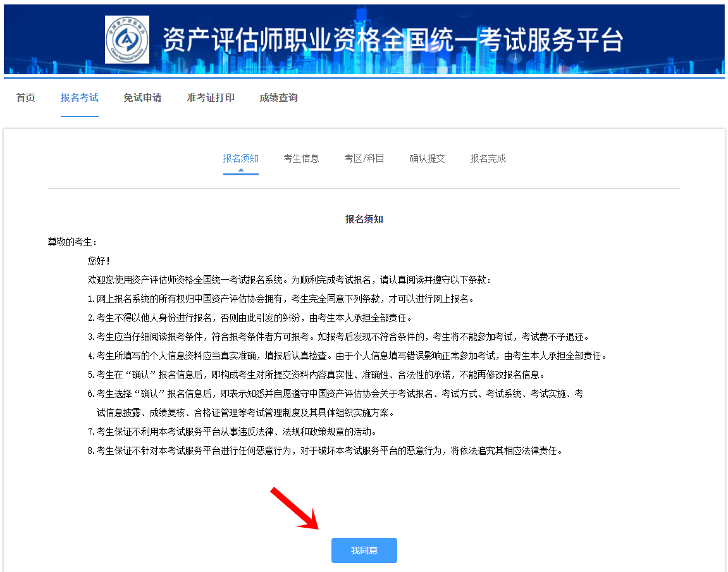Image resolution: width=728 pixels, height=572 pixels.
Task: Click the blue underline beneath 报名考试
Action: pyautogui.click(x=79, y=116)
